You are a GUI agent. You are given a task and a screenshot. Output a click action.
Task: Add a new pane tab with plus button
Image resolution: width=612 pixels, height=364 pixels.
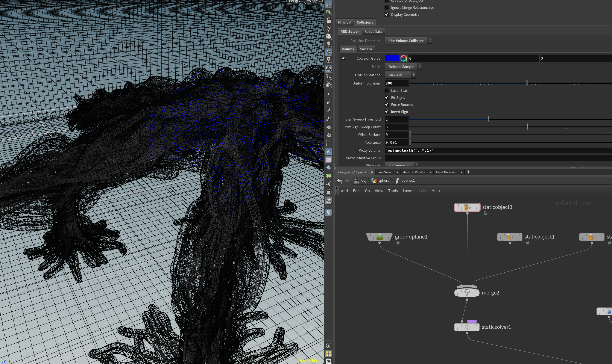pos(468,172)
